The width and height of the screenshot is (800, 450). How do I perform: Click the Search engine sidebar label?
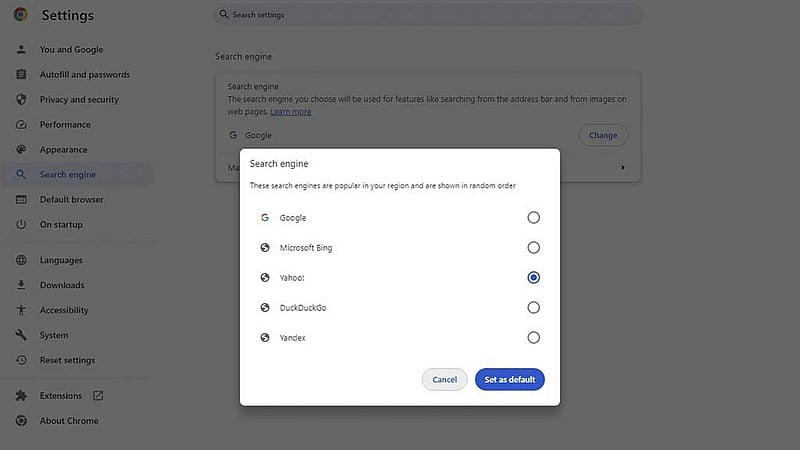[68, 174]
